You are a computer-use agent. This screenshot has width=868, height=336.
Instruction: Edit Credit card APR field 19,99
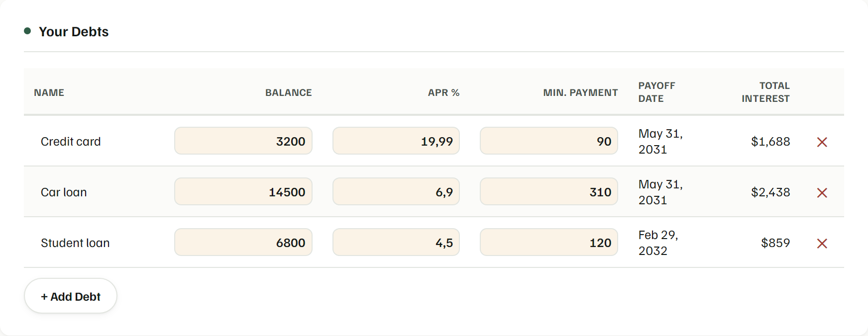(396, 141)
